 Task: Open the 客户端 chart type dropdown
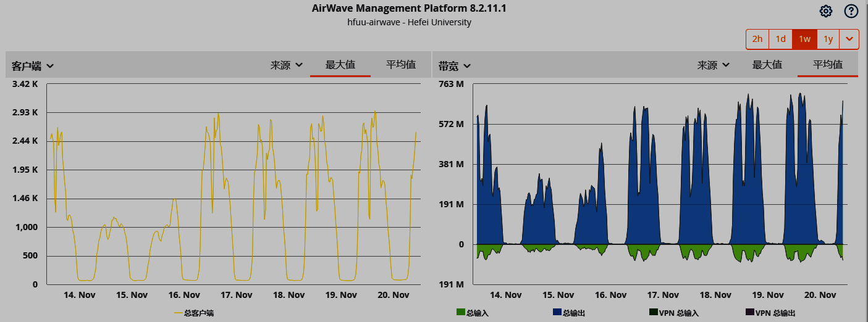tap(33, 65)
